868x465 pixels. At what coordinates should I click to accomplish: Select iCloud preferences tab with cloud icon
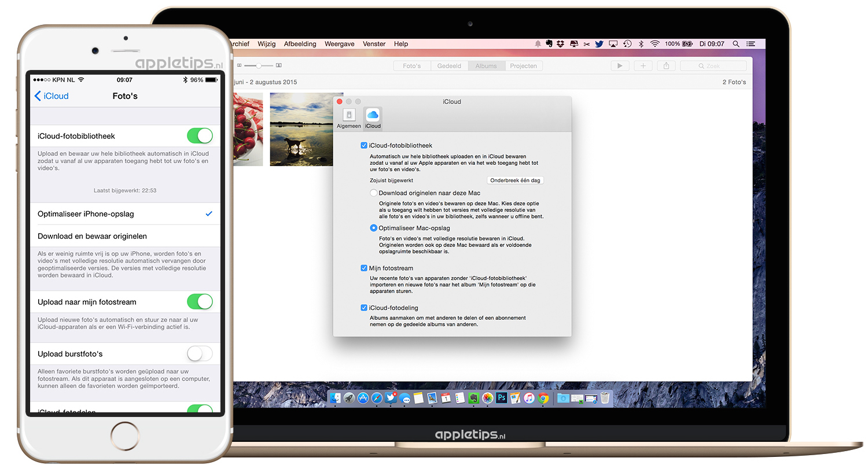pyautogui.click(x=373, y=119)
